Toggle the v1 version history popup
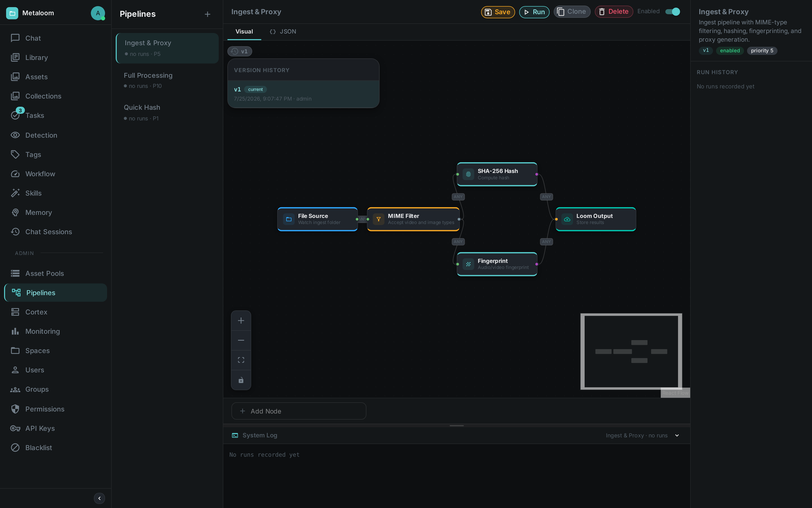 coord(240,51)
